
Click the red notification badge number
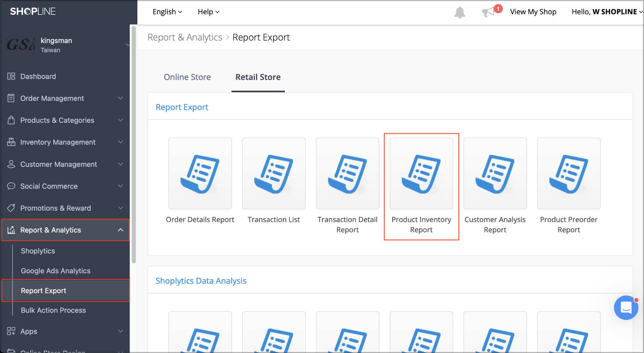(x=498, y=9)
